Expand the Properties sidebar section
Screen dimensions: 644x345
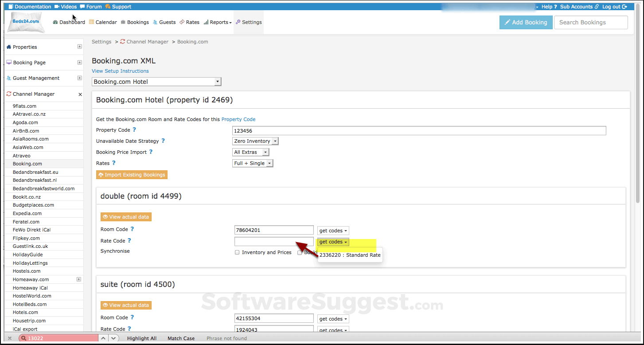[x=80, y=47]
